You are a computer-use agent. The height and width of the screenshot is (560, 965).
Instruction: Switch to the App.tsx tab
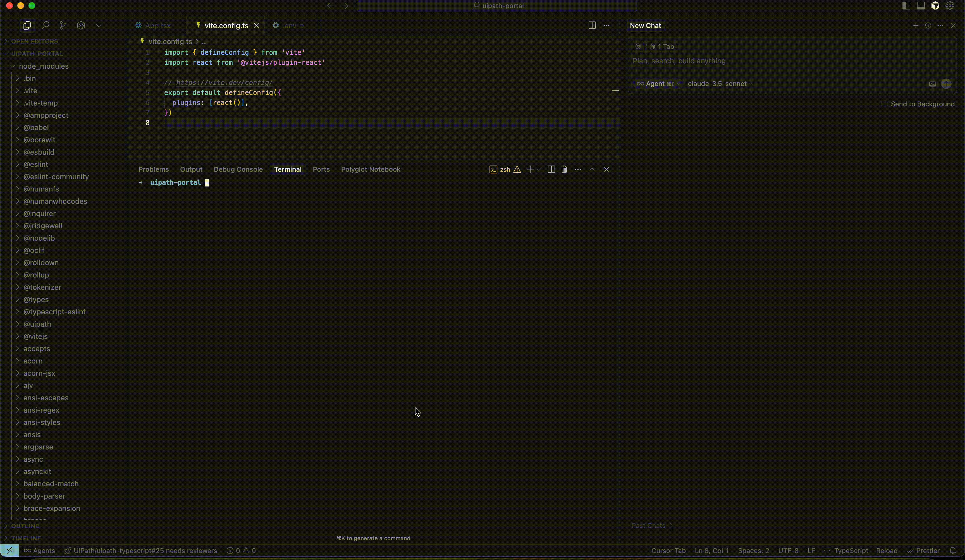coord(157,25)
